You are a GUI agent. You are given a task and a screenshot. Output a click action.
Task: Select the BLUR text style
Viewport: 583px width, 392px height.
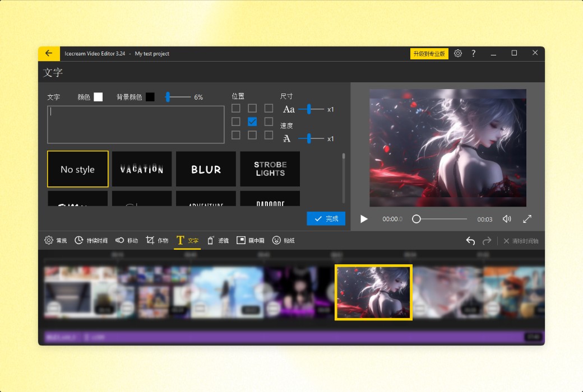coord(206,169)
